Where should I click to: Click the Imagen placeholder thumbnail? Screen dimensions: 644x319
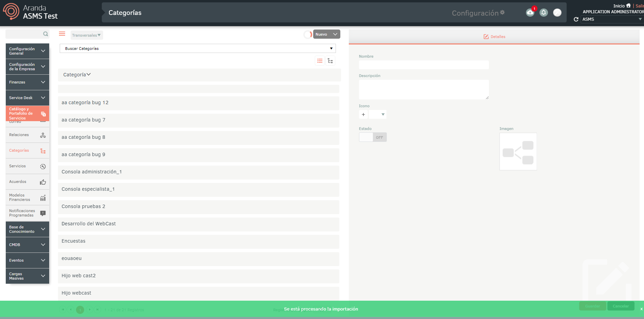(x=518, y=151)
